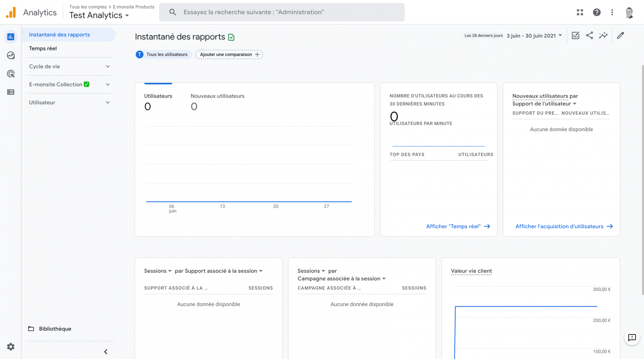The height and width of the screenshot is (359, 644).
Task: Open the Google apps grid
Action: pyautogui.click(x=580, y=12)
